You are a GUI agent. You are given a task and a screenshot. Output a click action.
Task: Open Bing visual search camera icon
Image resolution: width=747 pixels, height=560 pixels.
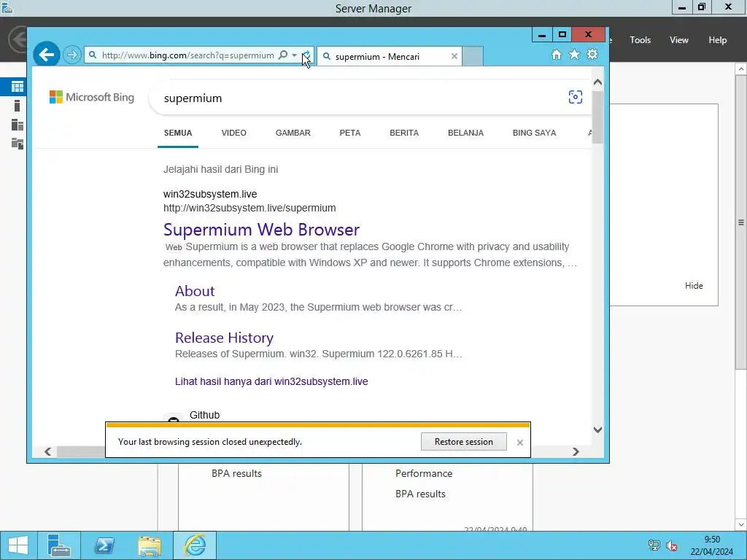coord(575,97)
